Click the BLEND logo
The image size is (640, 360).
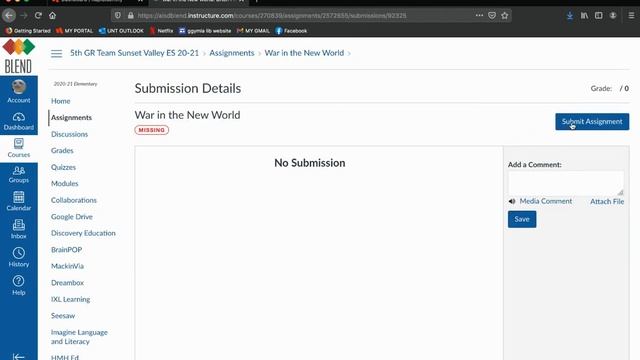[18, 56]
